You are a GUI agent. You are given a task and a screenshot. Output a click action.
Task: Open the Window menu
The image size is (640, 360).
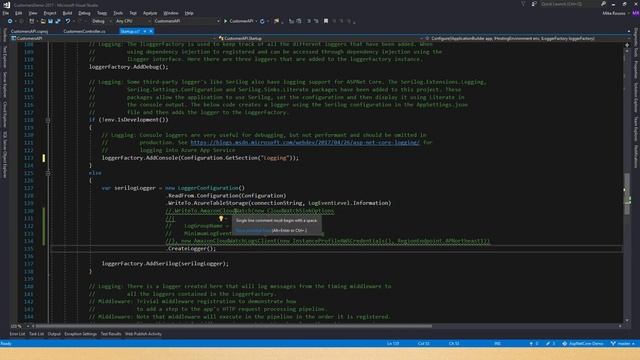[171, 13]
